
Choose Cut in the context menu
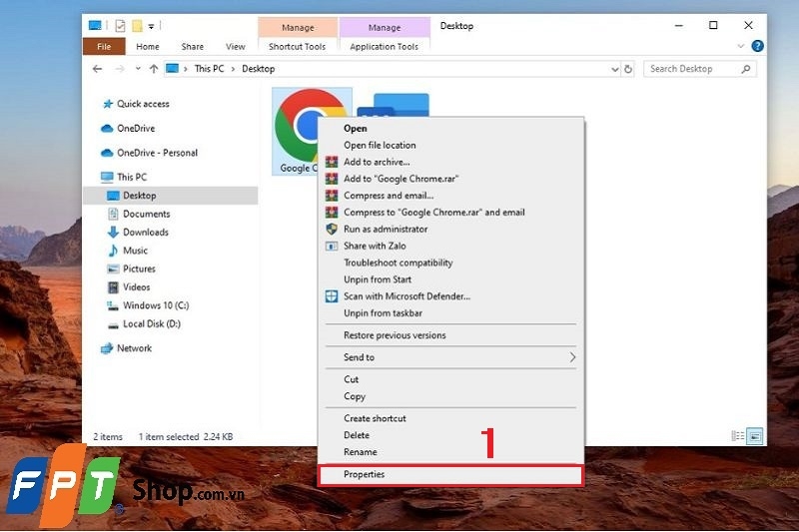click(x=450, y=379)
